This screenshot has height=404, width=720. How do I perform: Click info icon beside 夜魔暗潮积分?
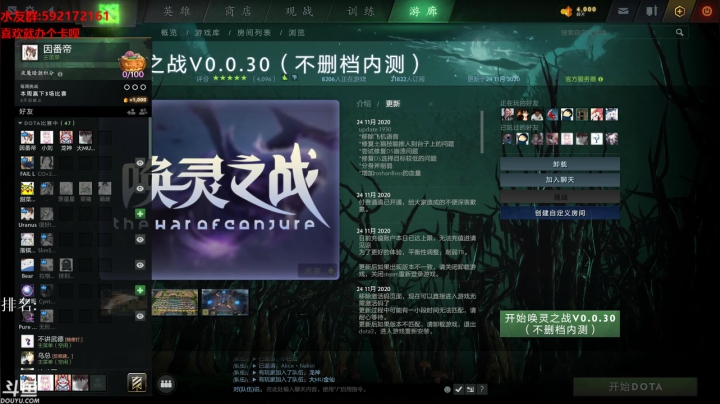pyautogui.click(x=60, y=73)
